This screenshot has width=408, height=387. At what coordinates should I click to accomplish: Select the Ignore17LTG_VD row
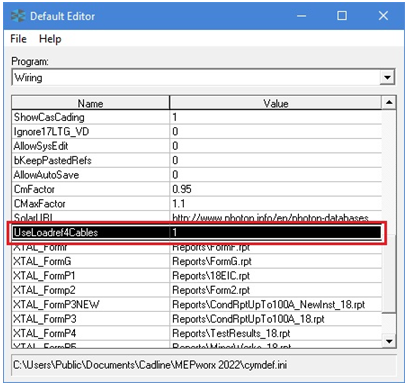point(197,131)
